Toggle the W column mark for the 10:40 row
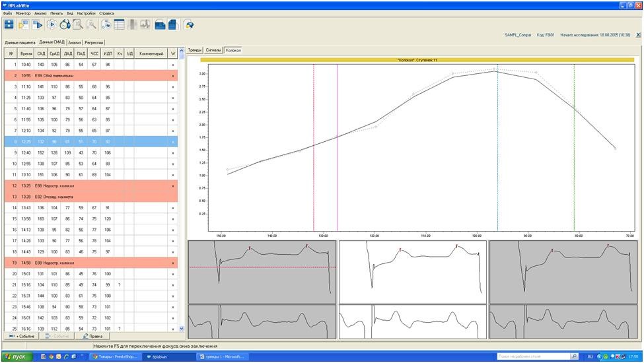The width and height of the screenshot is (644, 363). [x=173, y=65]
